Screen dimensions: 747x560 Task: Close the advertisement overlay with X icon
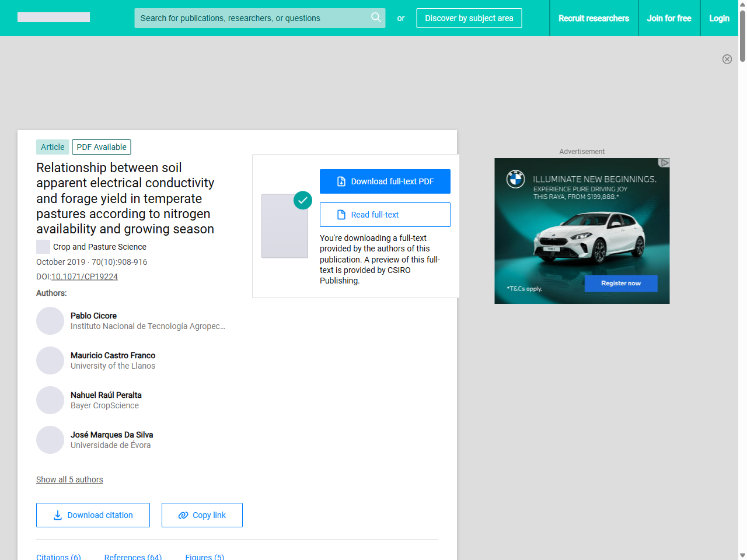[x=727, y=59]
